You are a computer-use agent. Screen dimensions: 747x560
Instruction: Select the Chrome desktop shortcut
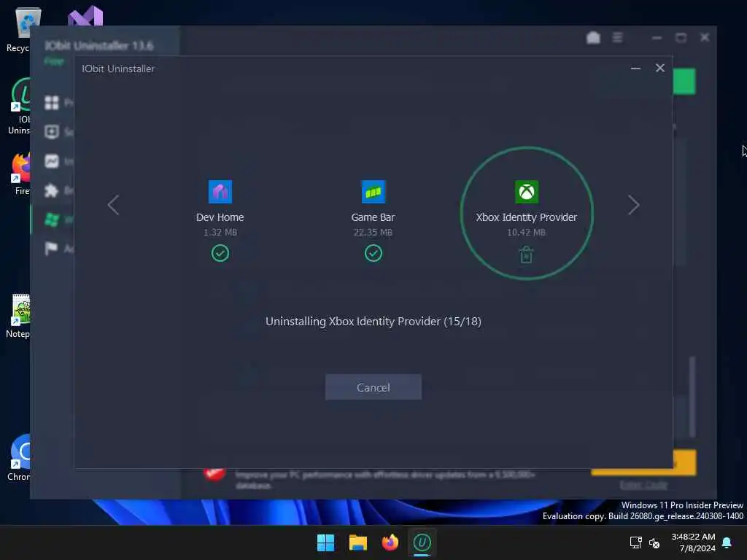coord(19,458)
